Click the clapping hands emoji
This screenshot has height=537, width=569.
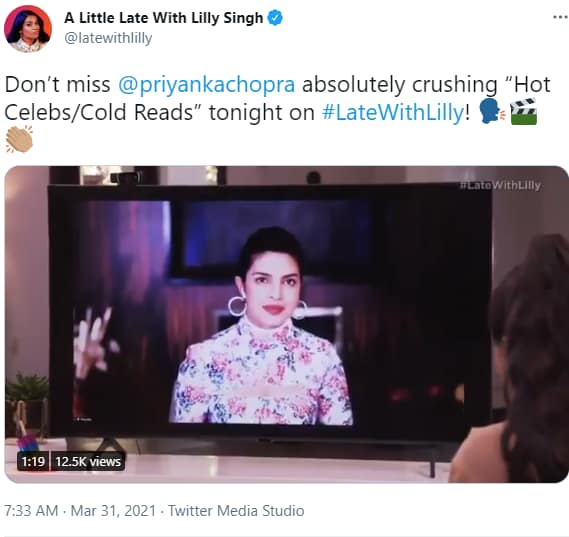19,139
